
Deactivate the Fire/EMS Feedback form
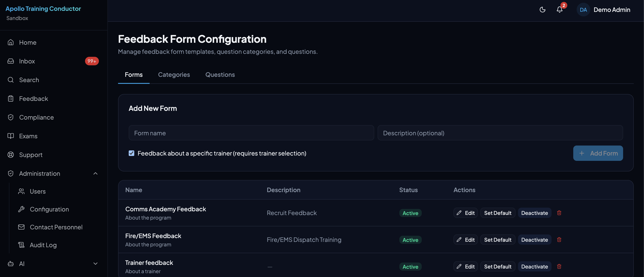pos(534,240)
